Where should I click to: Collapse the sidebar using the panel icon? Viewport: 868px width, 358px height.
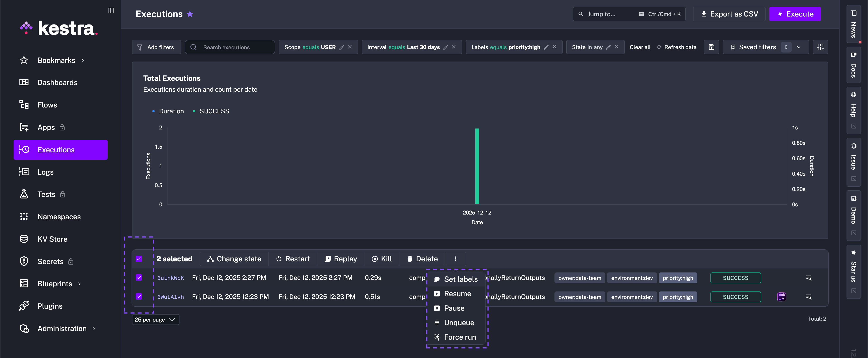(111, 10)
